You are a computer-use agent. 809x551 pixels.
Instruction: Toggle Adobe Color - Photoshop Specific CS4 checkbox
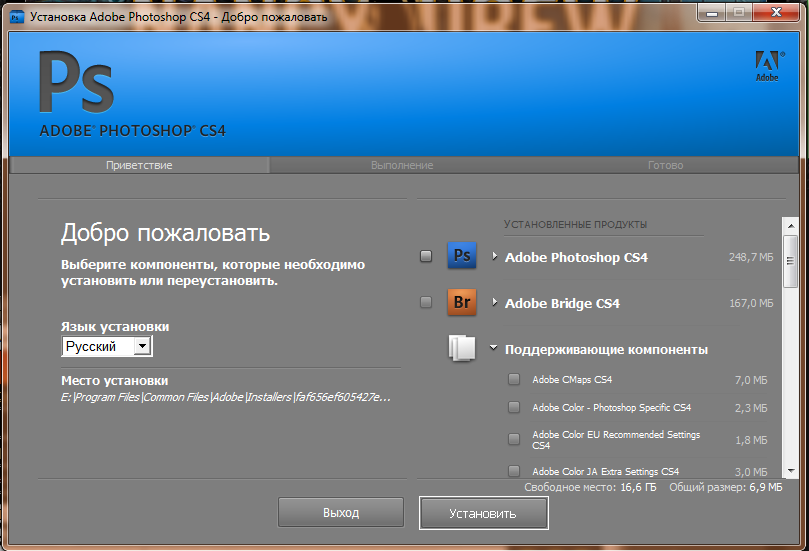[x=514, y=407]
